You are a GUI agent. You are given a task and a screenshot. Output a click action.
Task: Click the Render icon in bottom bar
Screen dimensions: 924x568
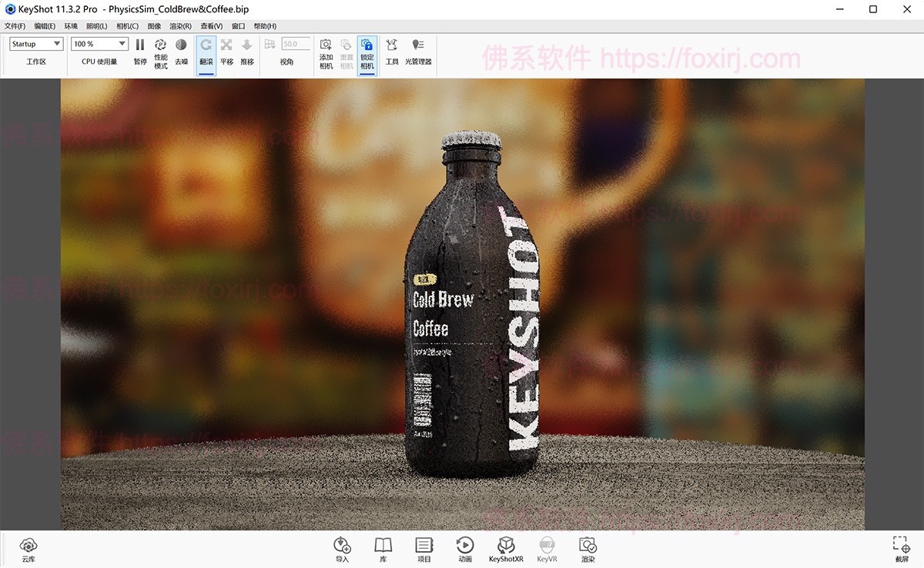point(588,546)
